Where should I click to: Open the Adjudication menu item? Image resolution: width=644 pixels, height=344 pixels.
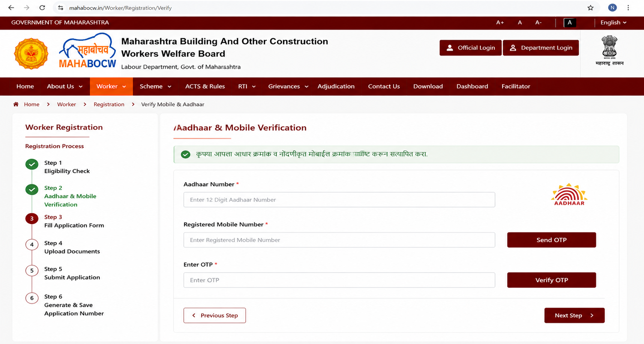pyautogui.click(x=336, y=86)
